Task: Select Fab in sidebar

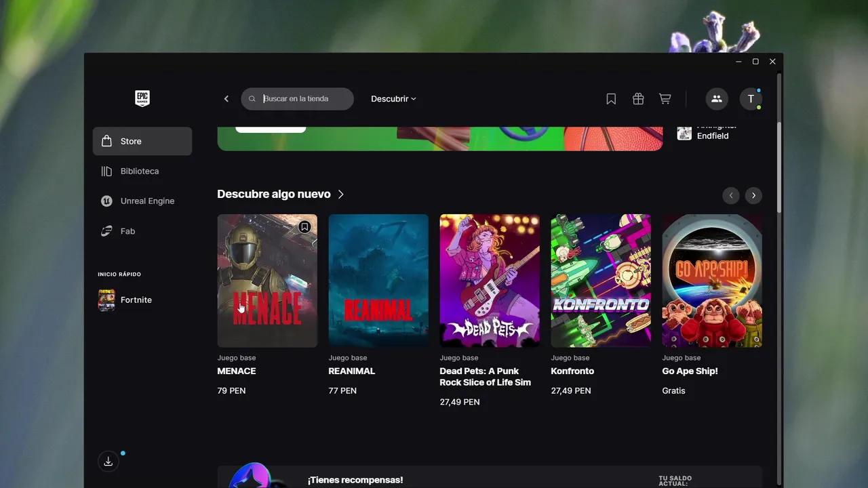Action: point(142,231)
